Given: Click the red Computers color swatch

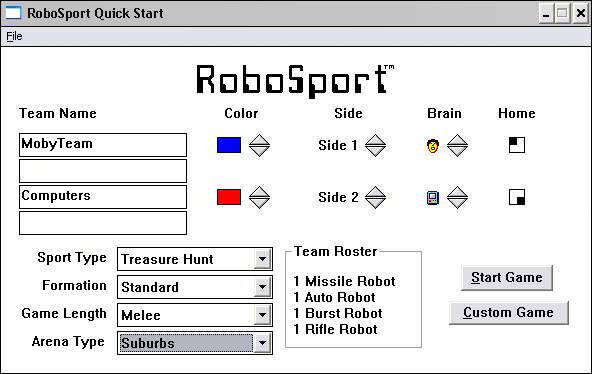Looking at the screenshot, I should pyautogui.click(x=229, y=197).
